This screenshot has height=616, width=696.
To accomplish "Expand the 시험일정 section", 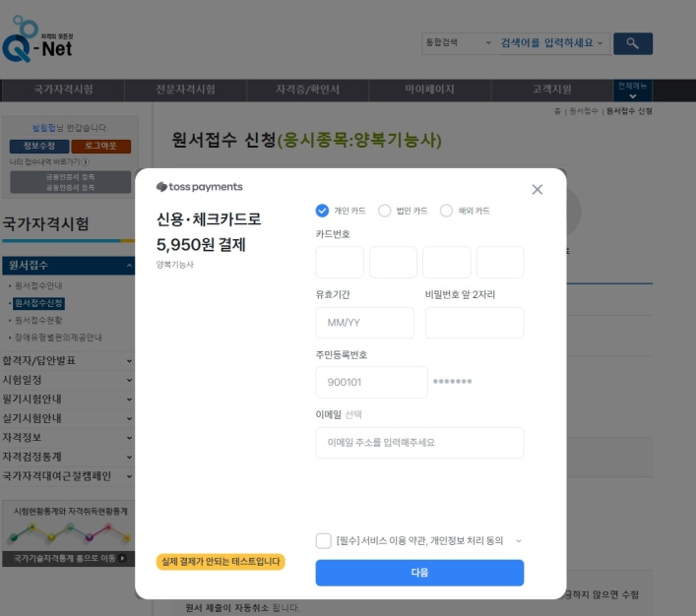I will pyautogui.click(x=68, y=380).
